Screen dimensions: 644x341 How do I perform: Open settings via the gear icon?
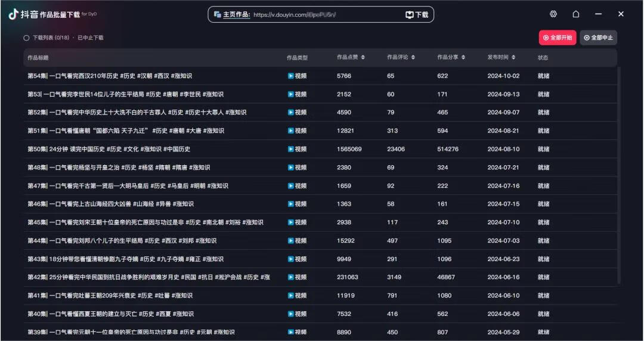(x=553, y=14)
